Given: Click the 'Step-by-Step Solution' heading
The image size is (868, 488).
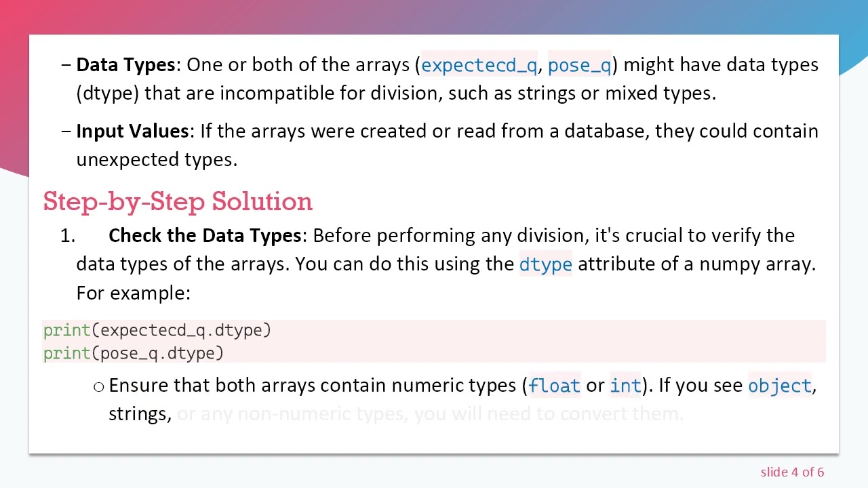Looking at the screenshot, I should tap(178, 201).
